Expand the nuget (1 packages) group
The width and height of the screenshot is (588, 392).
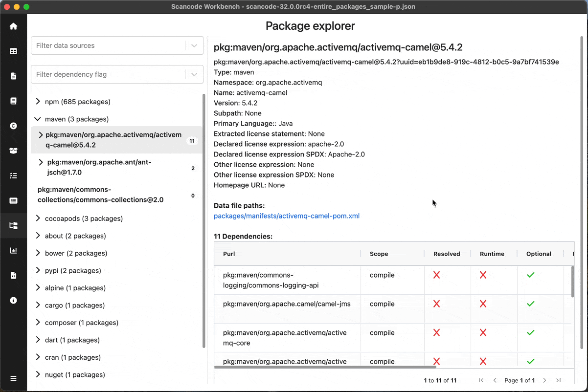click(38, 374)
